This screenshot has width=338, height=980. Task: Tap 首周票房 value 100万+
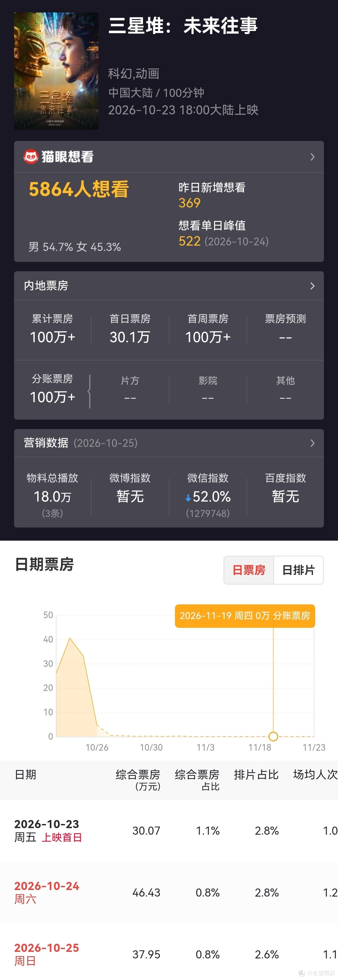[x=208, y=337]
